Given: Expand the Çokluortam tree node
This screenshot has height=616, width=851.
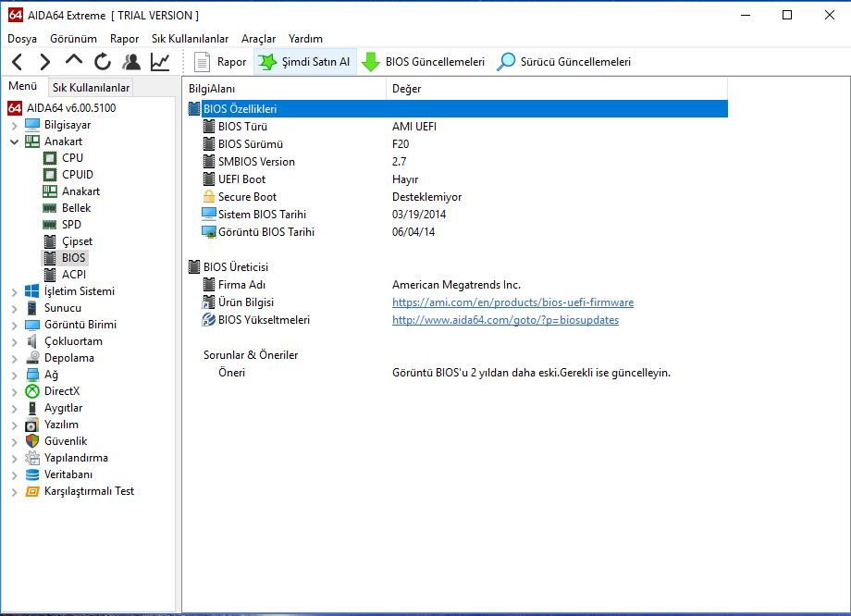Looking at the screenshot, I should tap(15, 342).
